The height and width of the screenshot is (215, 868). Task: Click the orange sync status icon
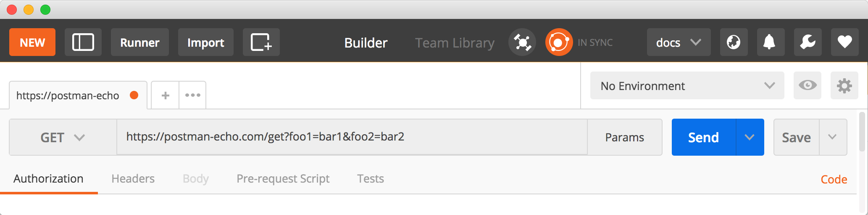pos(559,42)
